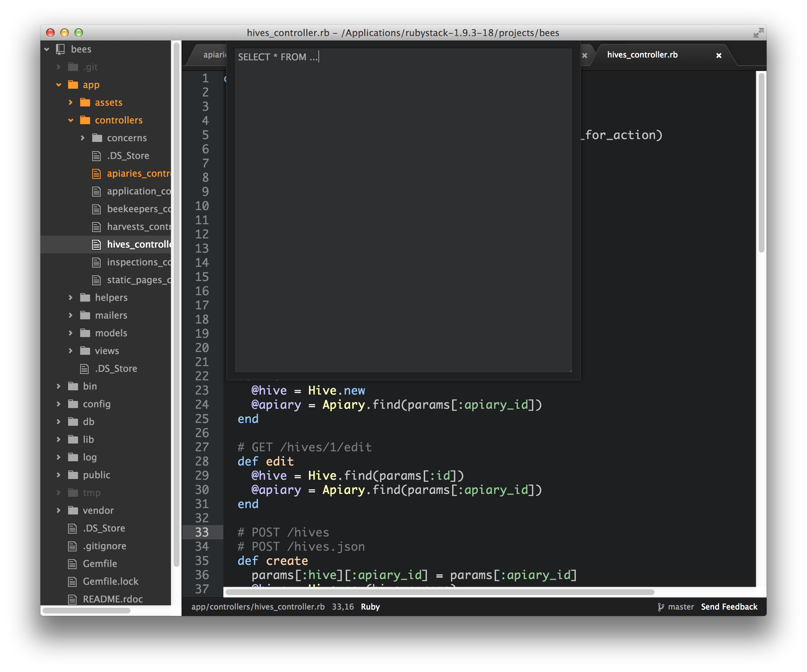The width and height of the screenshot is (807, 672).
Task: Collapse the bees root project
Action: click(47, 49)
